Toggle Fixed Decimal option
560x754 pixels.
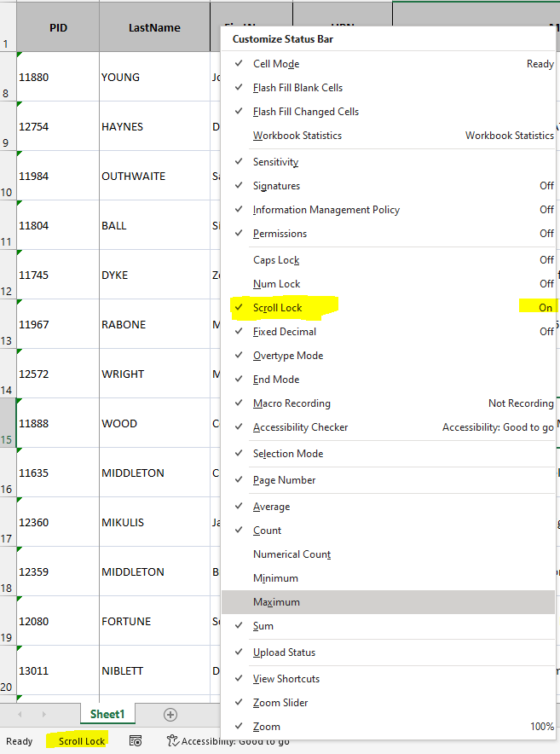[389, 332]
